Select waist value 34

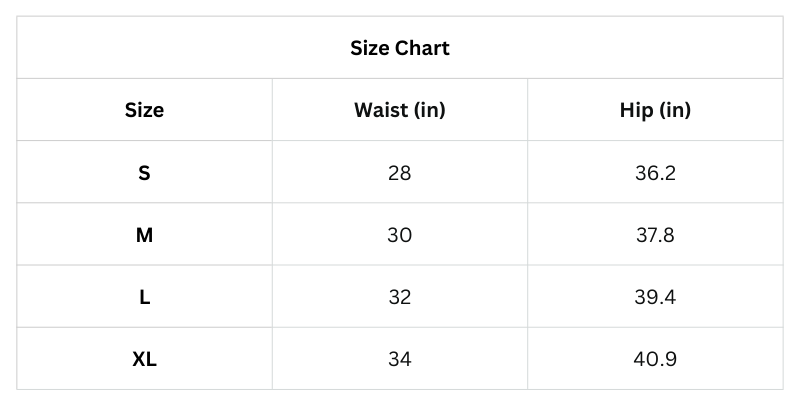click(399, 359)
